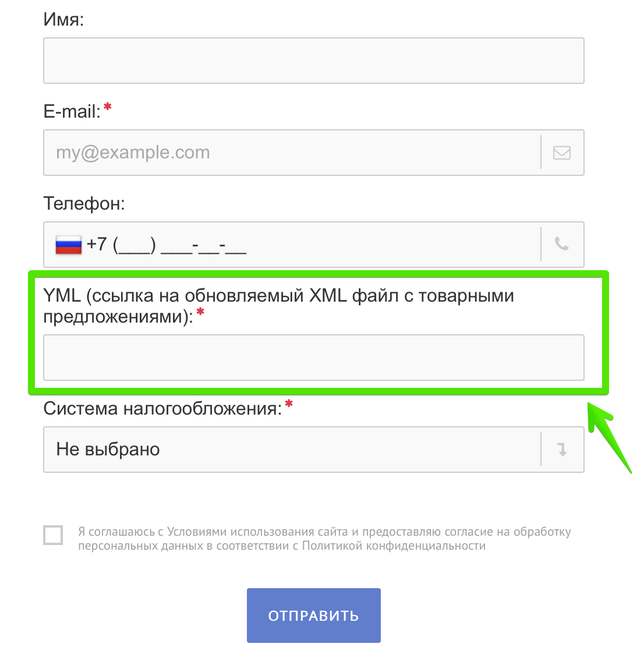Check the consent agreement checkbox

53,535
